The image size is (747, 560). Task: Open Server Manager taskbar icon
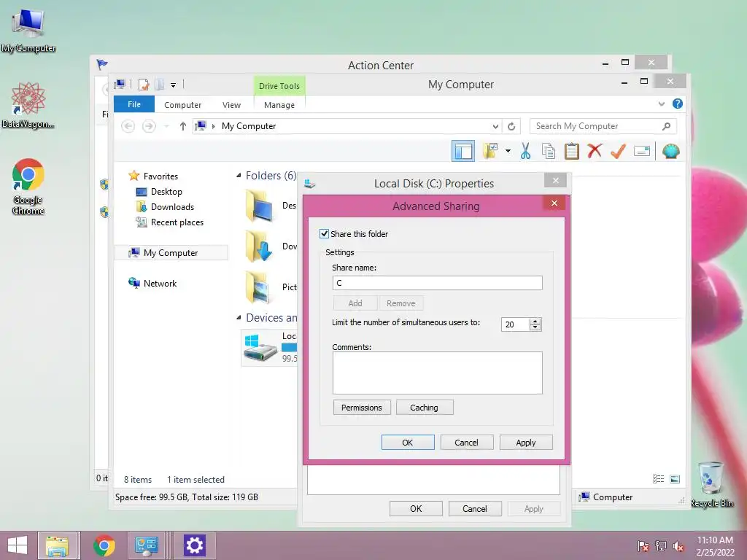[x=146, y=545]
